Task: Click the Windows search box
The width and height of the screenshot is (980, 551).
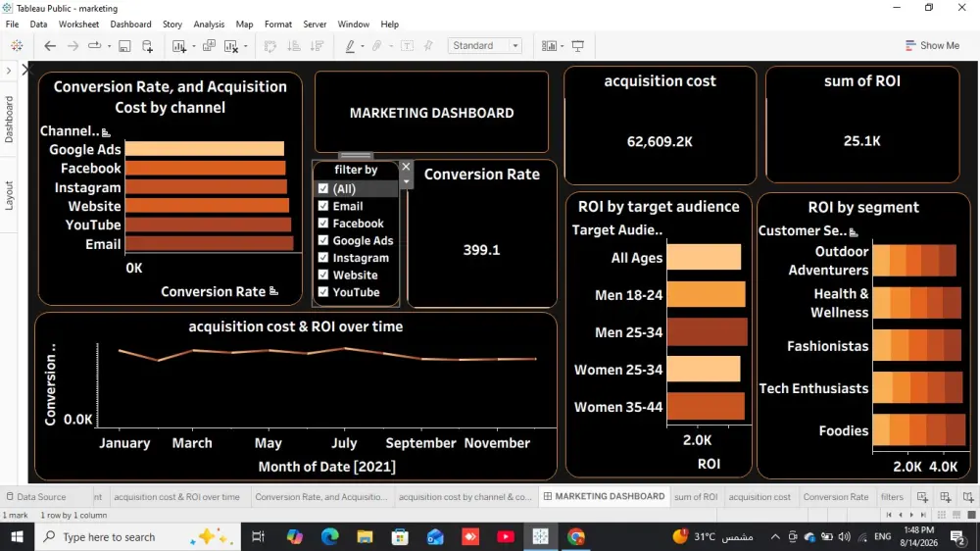Action: (x=137, y=536)
